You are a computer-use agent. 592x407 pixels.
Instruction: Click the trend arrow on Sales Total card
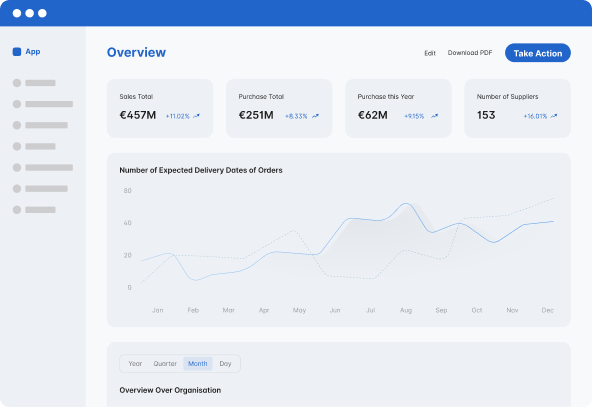tap(196, 116)
